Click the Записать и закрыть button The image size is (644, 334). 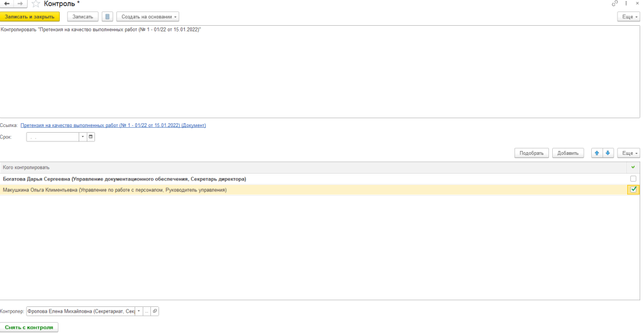tap(30, 16)
